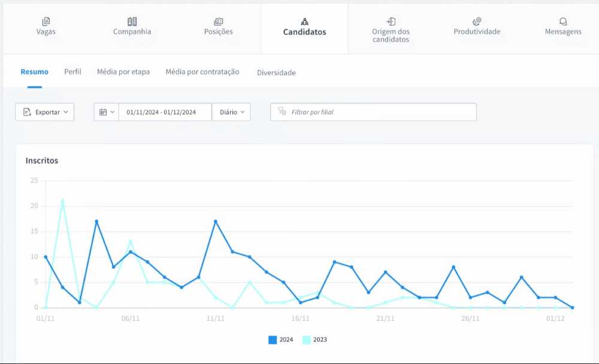Open the Diário granularity dropdown
Viewport: 599px width, 364px height.
[x=231, y=112]
